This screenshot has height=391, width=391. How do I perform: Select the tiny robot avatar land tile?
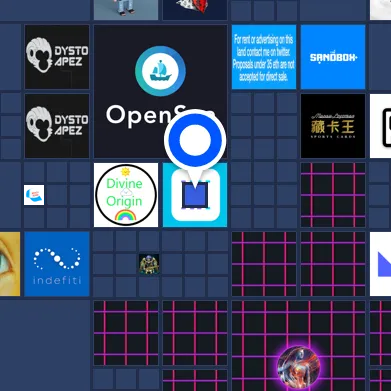[x=149, y=264]
